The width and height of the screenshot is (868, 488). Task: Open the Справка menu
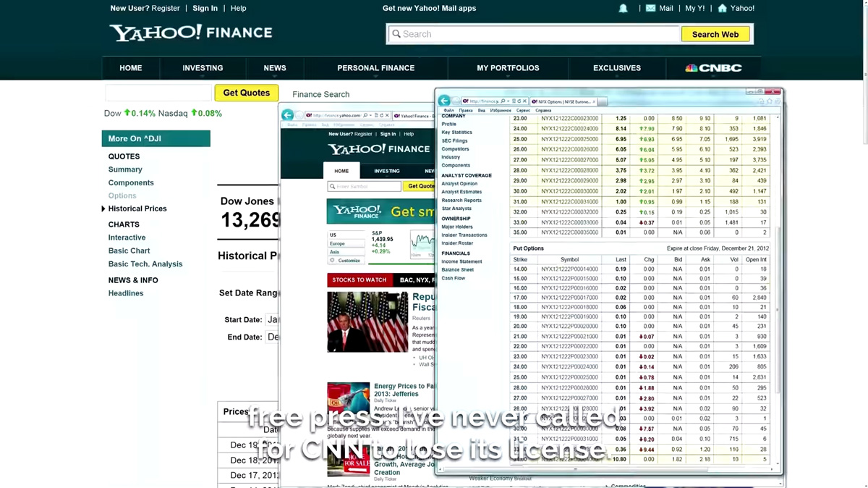pyautogui.click(x=543, y=111)
